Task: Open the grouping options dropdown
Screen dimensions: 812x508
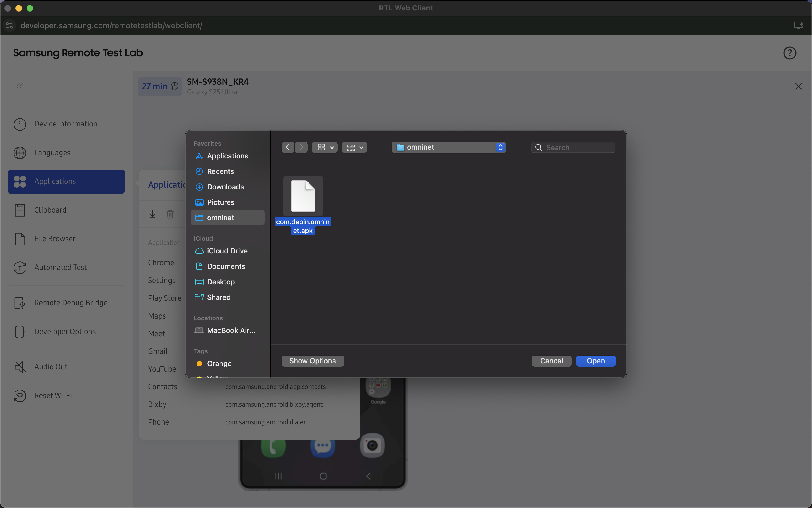Action: pyautogui.click(x=354, y=147)
